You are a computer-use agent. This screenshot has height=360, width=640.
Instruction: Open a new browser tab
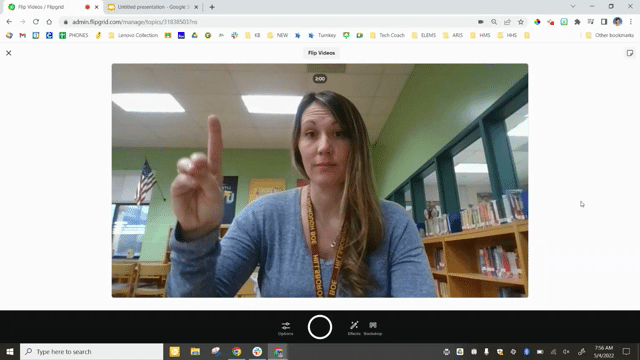tap(212, 7)
